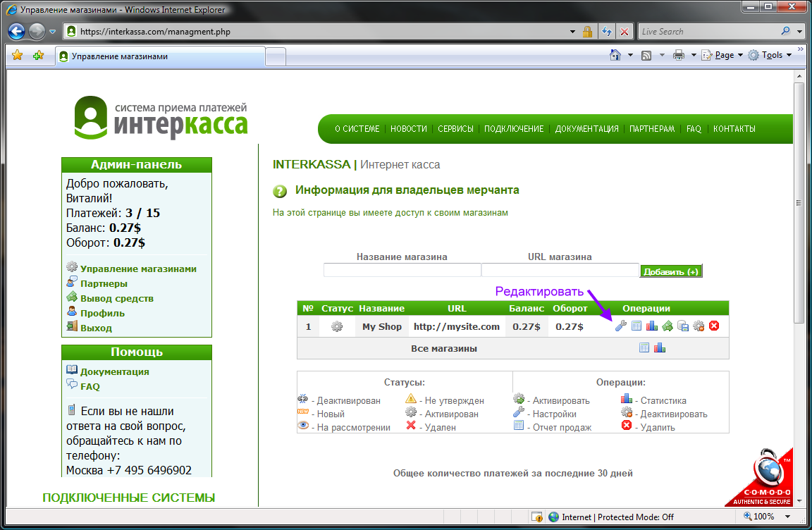812x530 pixels.
Task: Open КОНТАКТЫ menu item
Action: coord(734,129)
